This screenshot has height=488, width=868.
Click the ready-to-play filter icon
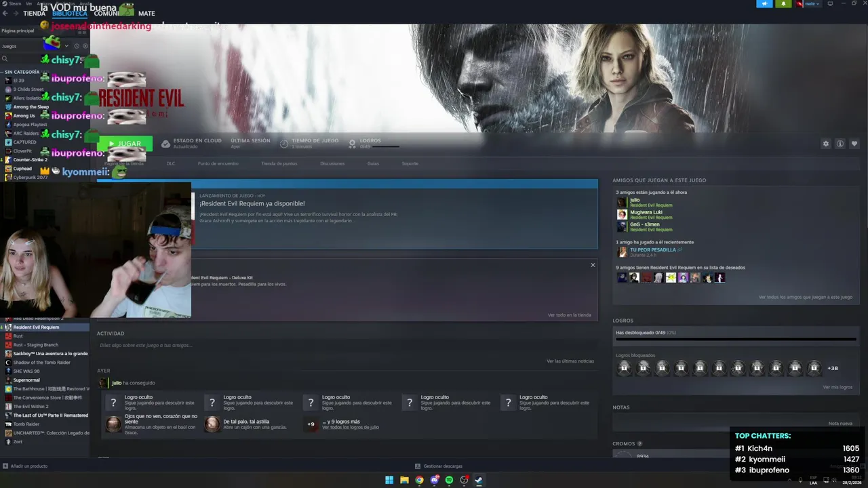(85, 46)
